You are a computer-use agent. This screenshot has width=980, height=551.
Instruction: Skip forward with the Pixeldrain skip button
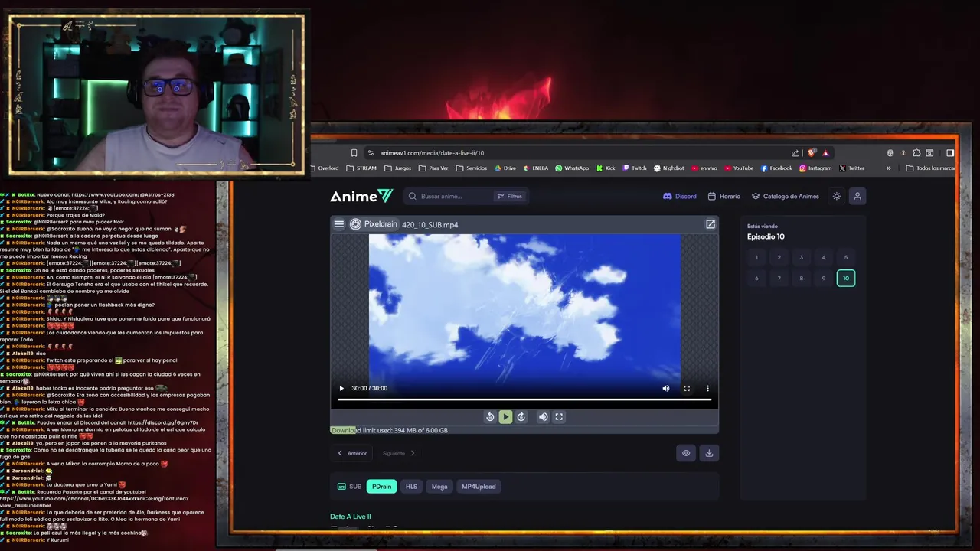tap(521, 417)
